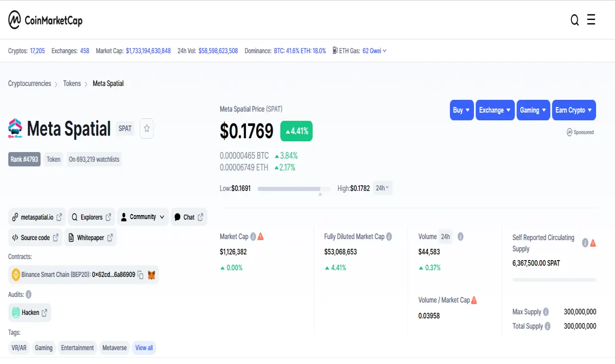
Task: Click Market Cap warning triangle
Action: tap(261, 237)
